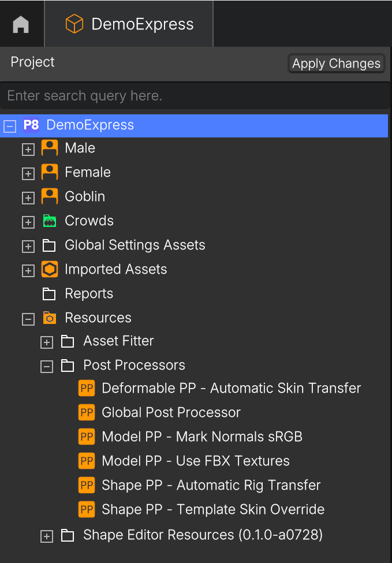Click PP icon for Template Skin Override
392x563 pixels.
pyautogui.click(x=87, y=509)
